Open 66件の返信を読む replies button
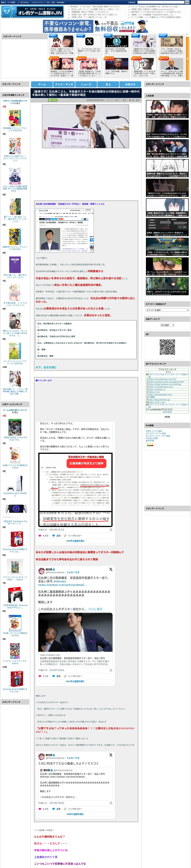This screenshot has height=868, width=191. click(x=75, y=814)
